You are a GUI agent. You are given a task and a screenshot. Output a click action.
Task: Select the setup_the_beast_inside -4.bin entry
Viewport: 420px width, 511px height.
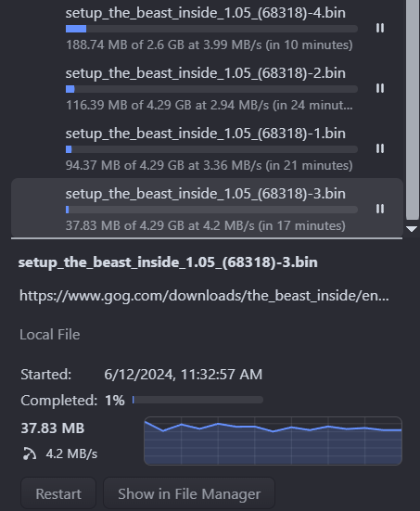(208, 29)
